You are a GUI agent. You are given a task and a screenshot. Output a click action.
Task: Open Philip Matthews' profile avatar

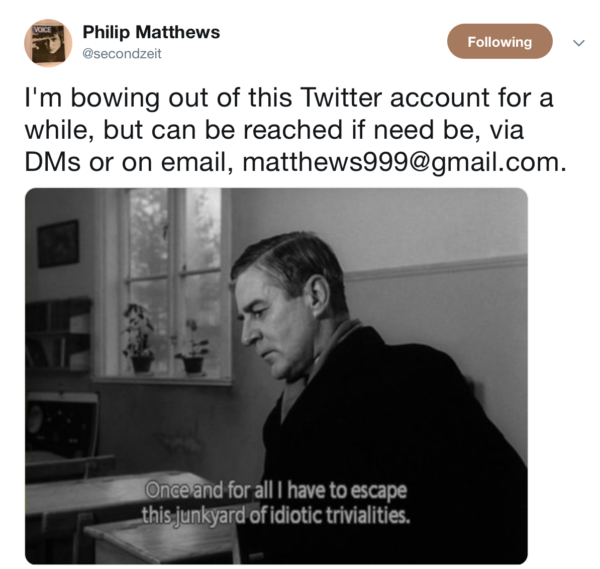(48, 42)
